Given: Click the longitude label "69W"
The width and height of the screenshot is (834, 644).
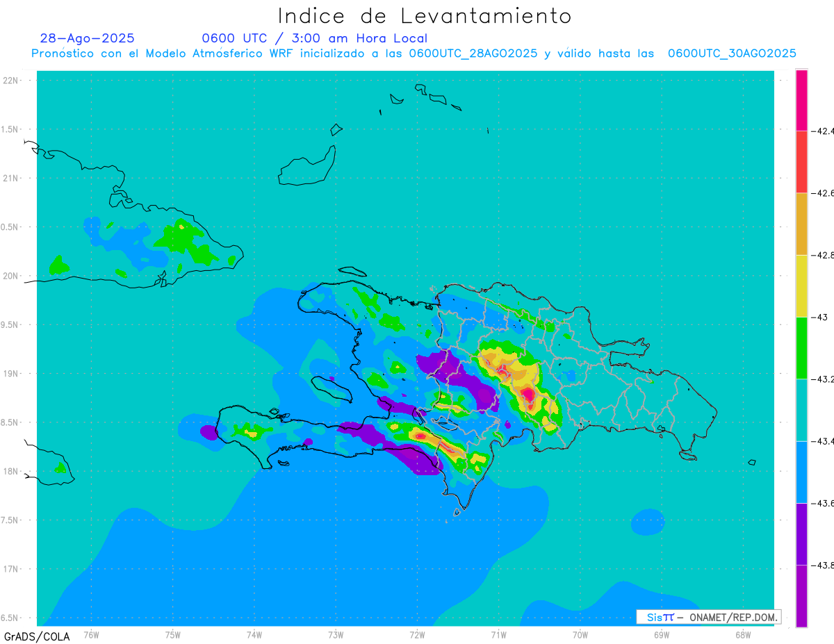Looking at the screenshot, I should (x=662, y=634).
